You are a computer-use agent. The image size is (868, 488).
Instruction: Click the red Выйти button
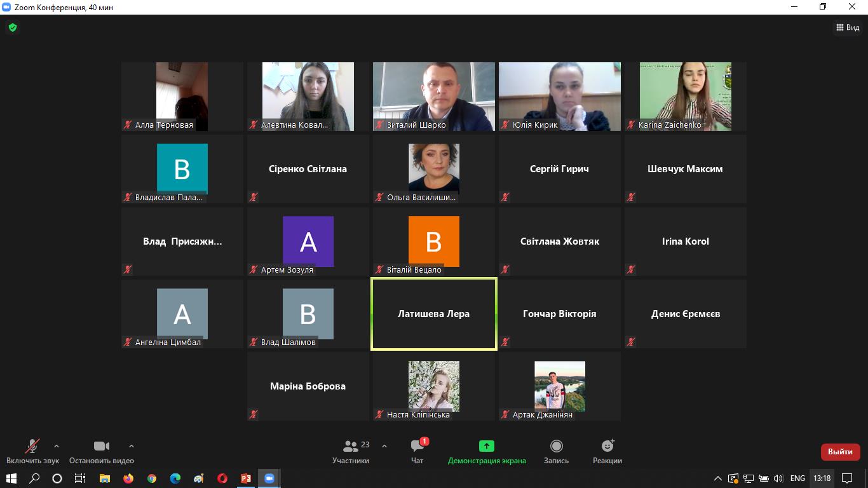(840, 452)
